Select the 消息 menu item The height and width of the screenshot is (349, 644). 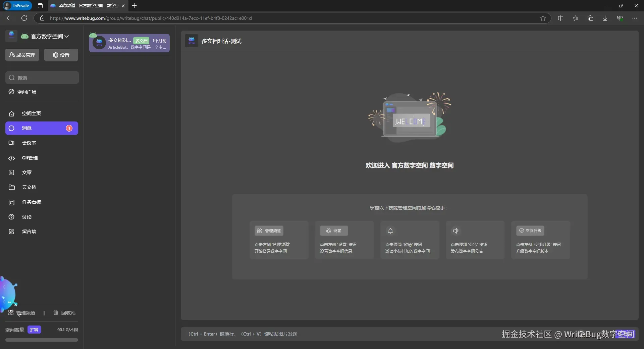42,128
